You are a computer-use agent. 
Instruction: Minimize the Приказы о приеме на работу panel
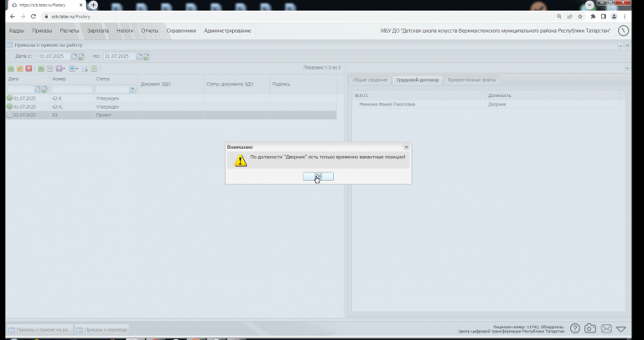[621, 45]
